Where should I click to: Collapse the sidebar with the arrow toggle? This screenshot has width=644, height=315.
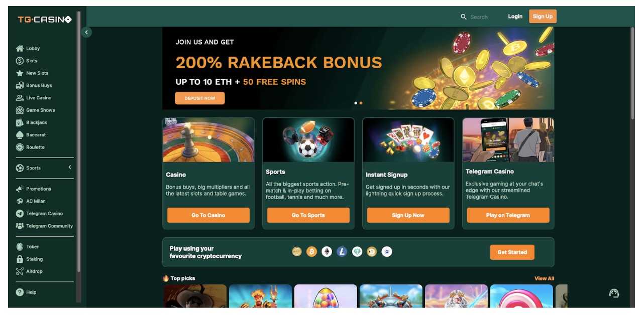click(86, 32)
